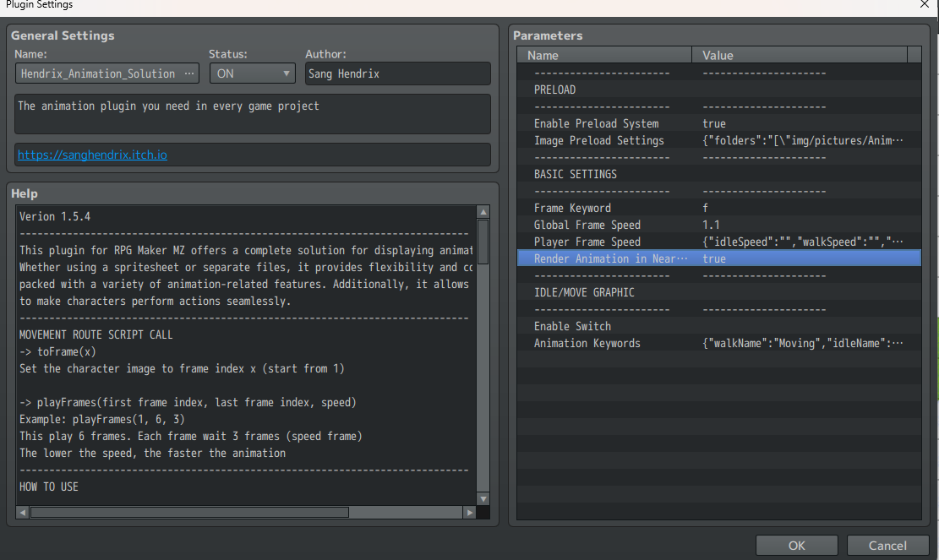
Task: Open the Status dropdown
Action: pyautogui.click(x=252, y=73)
